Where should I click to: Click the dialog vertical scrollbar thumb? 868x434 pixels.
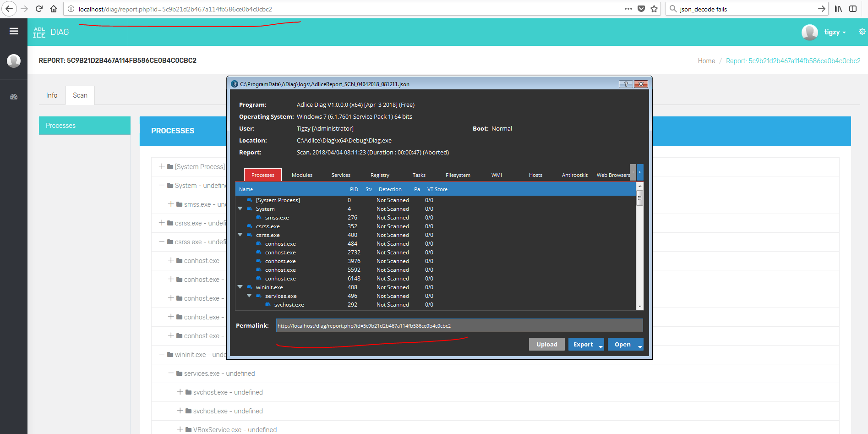(x=640, y=198)
